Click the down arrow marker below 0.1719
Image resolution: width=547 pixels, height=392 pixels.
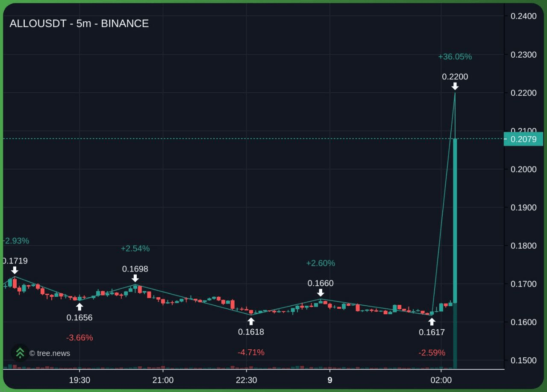click(x=15, y=270)
